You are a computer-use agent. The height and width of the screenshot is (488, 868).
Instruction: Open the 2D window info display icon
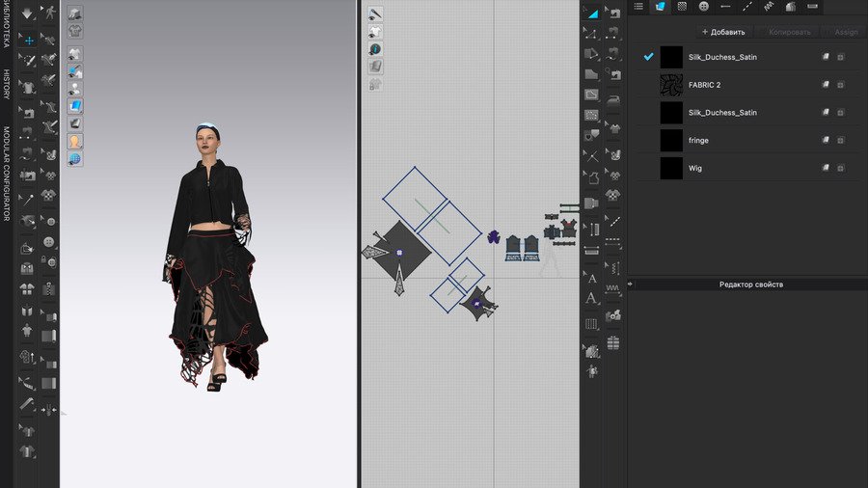click(375, 49)
